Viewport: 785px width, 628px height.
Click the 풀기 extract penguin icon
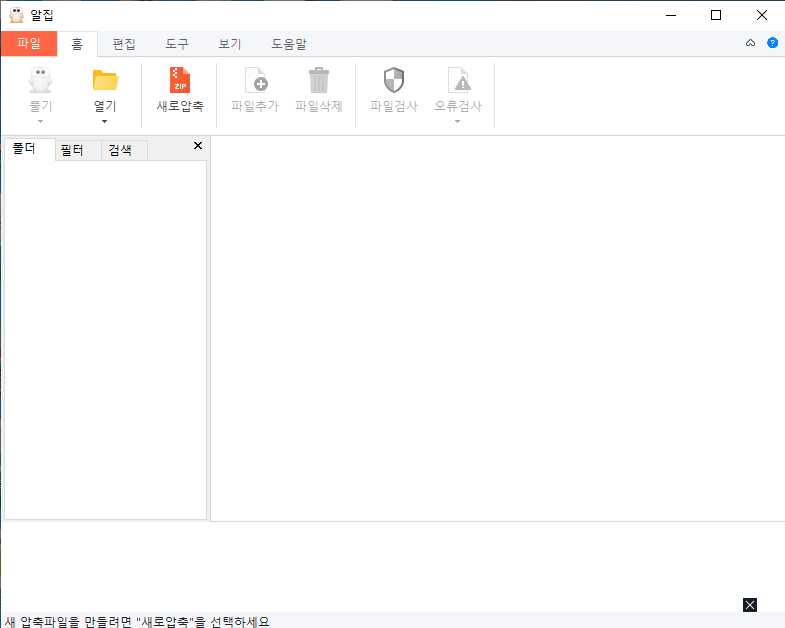point(41,81)
